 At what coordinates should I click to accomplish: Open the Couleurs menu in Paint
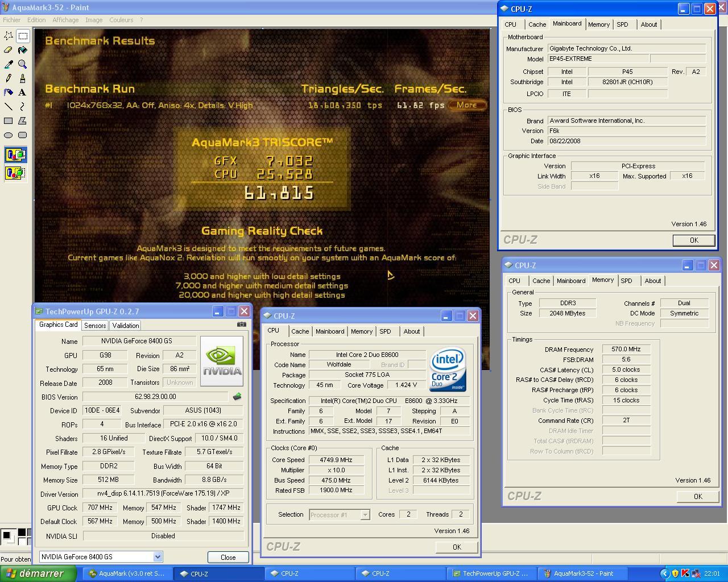[121, 20]
